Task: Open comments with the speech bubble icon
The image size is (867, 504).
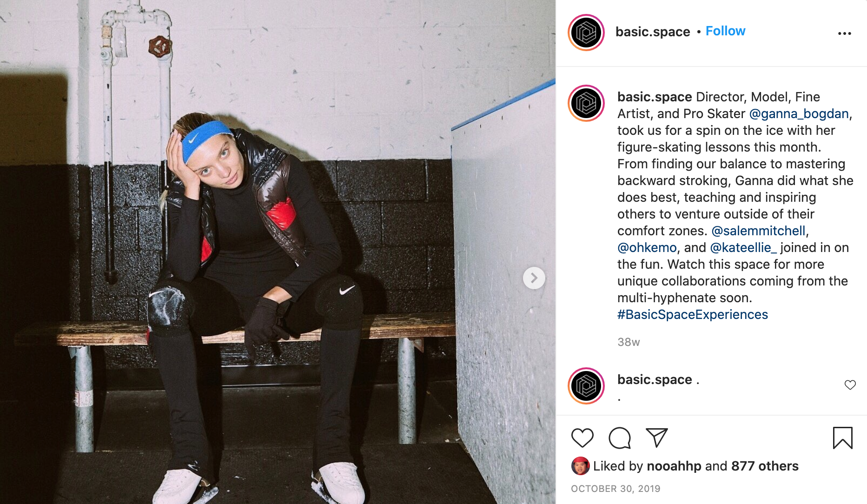Action: [620, 438]
